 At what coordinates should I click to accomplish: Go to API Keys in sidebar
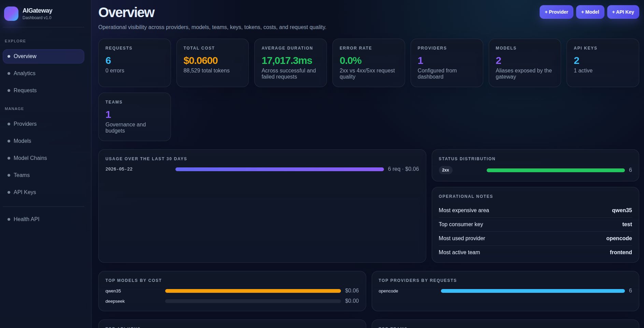pyautogui.click(x=43, y=192)
